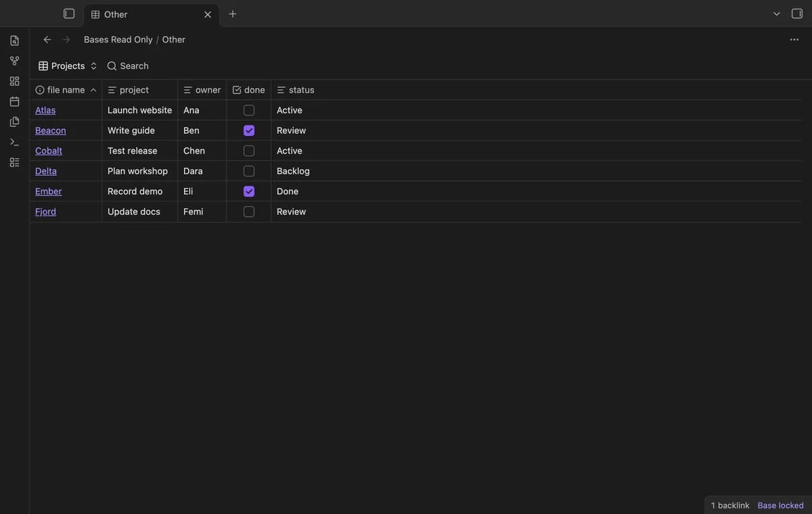812x514 pixels.
Task: Click the project column header
Action: tap(139, 90)
